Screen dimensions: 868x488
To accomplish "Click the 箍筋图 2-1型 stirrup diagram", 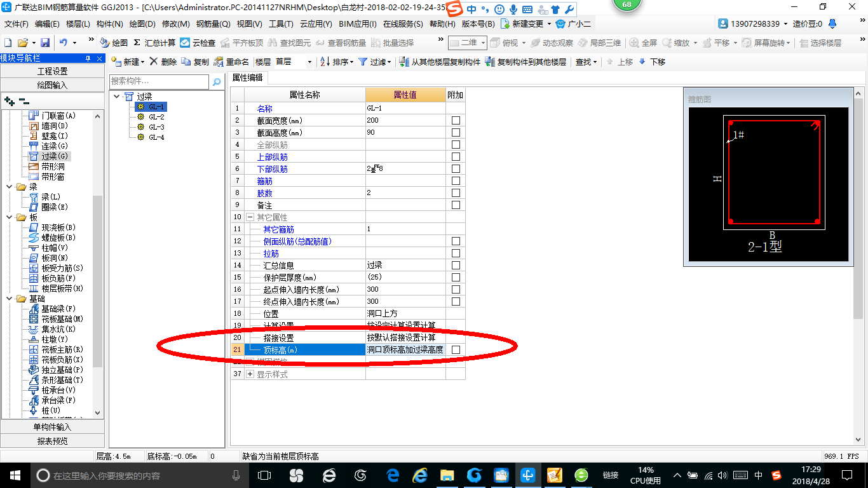I will [x=768, y=184].
